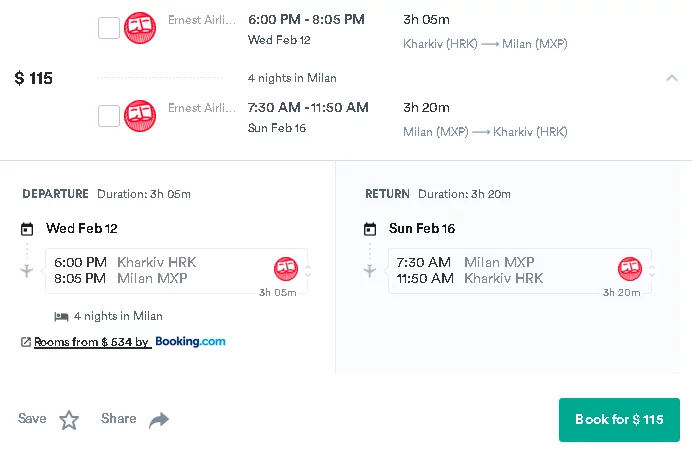Click the airline logo in departure detail card
692x464 pixels.
pos(286,269)
